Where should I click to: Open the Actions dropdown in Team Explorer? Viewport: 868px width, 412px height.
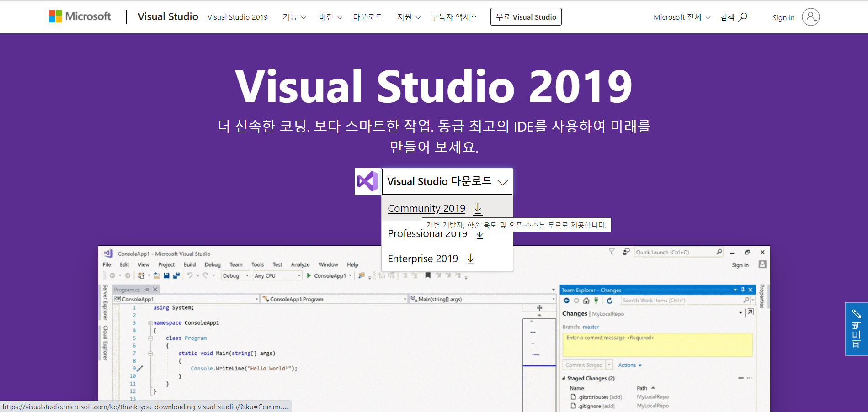tap(630, 365)
